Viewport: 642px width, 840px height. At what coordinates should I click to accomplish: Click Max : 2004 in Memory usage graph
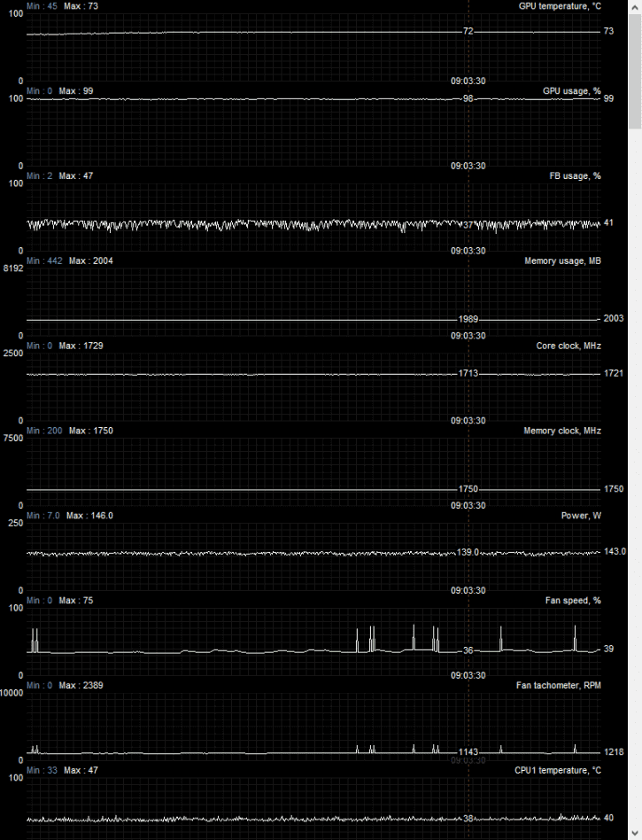tap(90, 261)
